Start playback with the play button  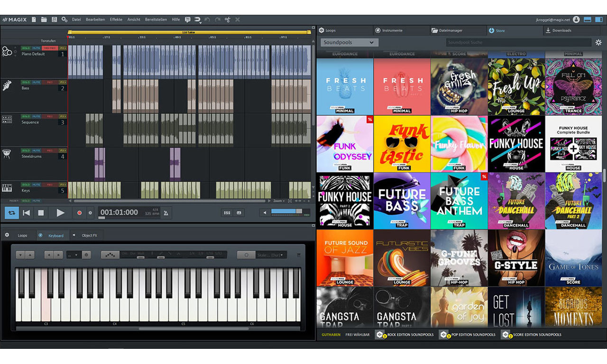[60, 213]
